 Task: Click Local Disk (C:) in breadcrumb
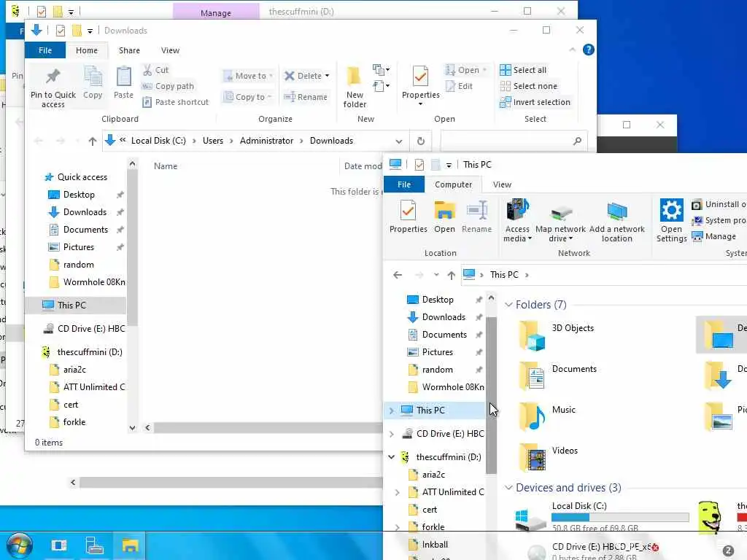(x=158, y=141)
